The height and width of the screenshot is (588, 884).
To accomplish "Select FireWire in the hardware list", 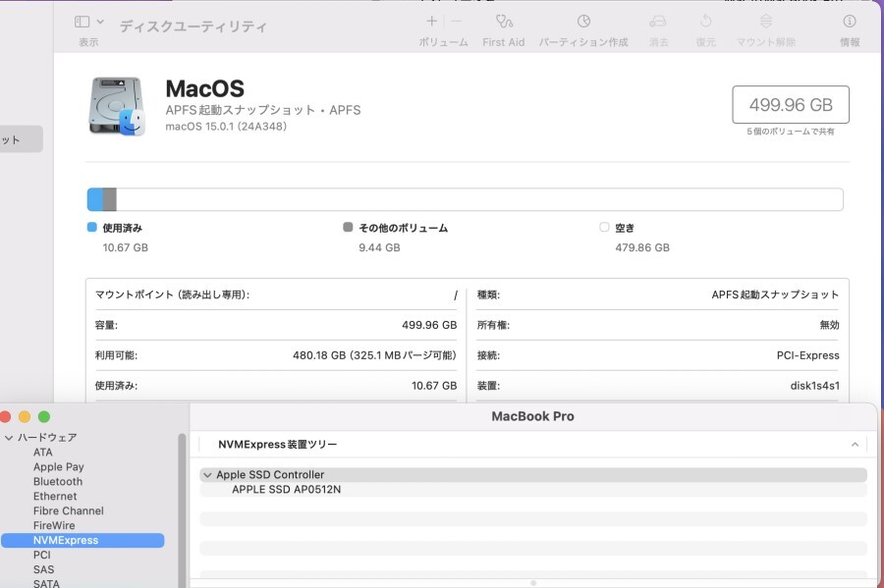I will [x=54, y=525].
